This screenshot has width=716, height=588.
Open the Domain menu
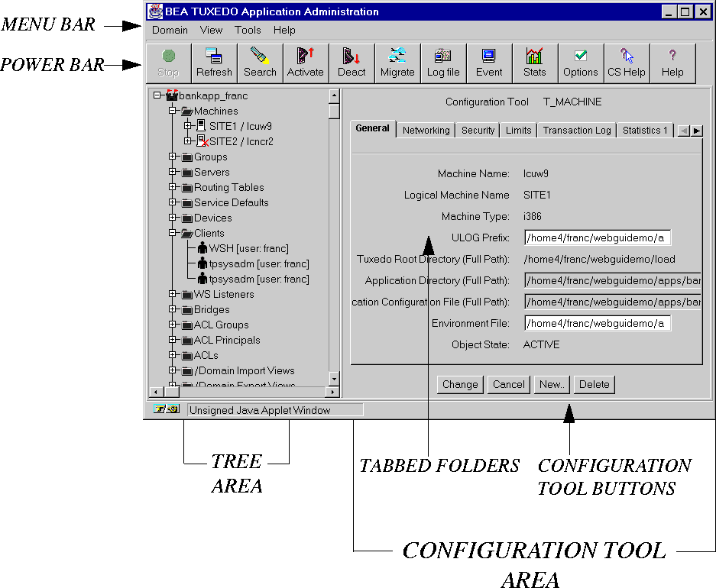pyautogui.click(x=170, y=30)
